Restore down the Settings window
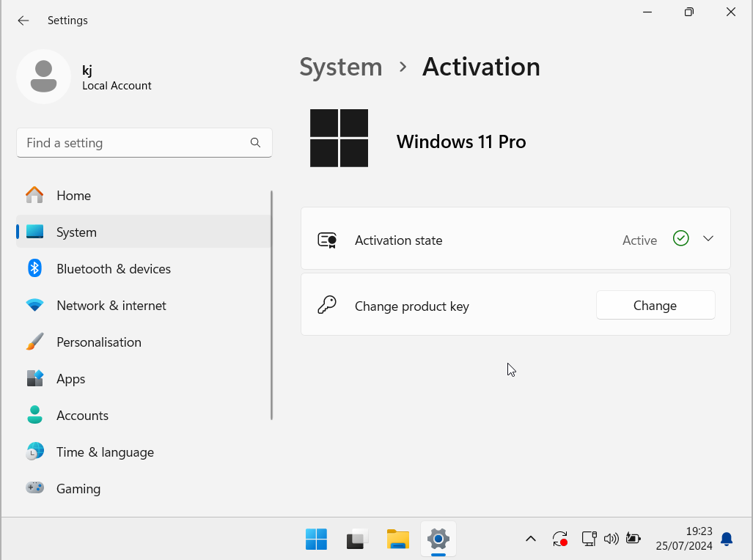Viewport: 753px width, 560px height. [x=689, y=12]
